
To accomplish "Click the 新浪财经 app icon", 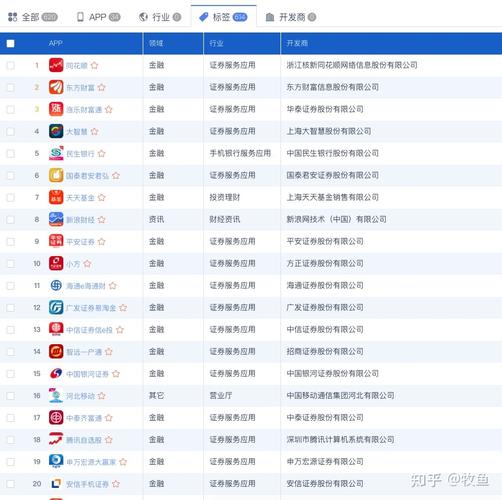I will point(56,219).
